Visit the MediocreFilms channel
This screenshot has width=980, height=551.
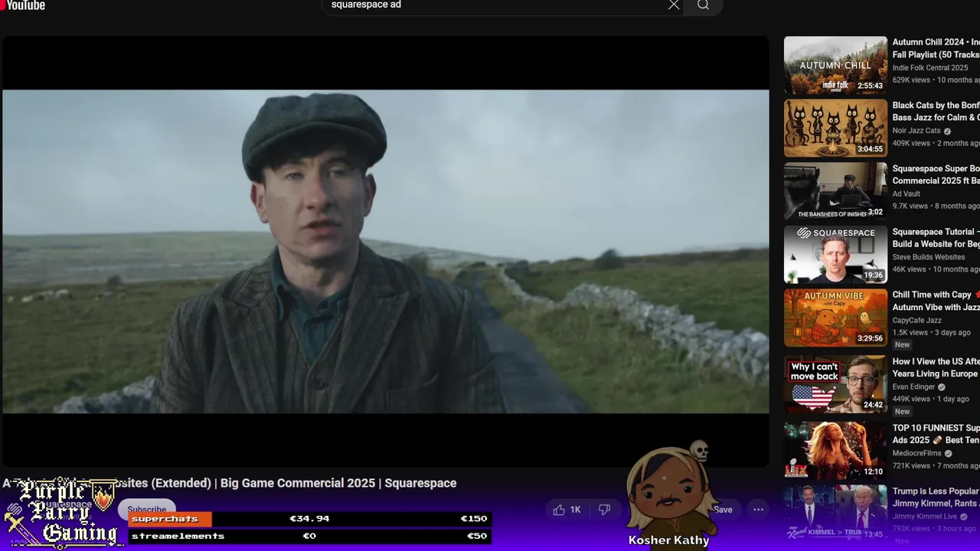(x=917, y=453)
